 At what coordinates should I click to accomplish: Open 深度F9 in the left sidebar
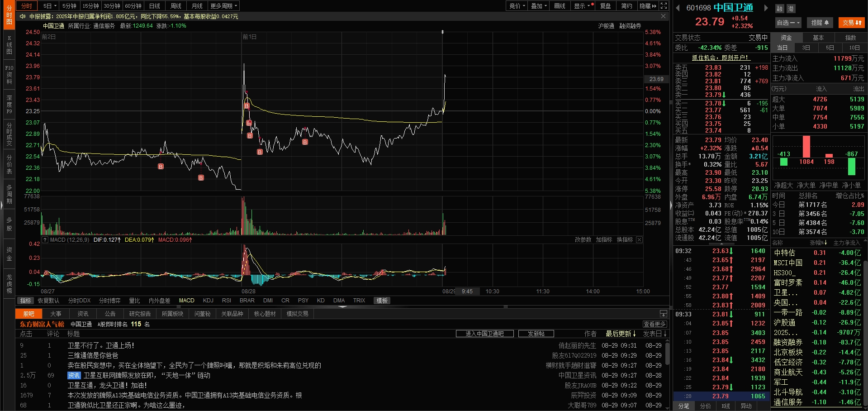9,105
